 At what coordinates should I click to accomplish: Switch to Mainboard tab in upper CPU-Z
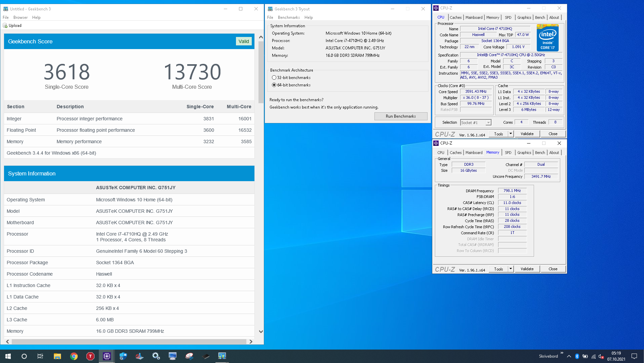[474, 17]
